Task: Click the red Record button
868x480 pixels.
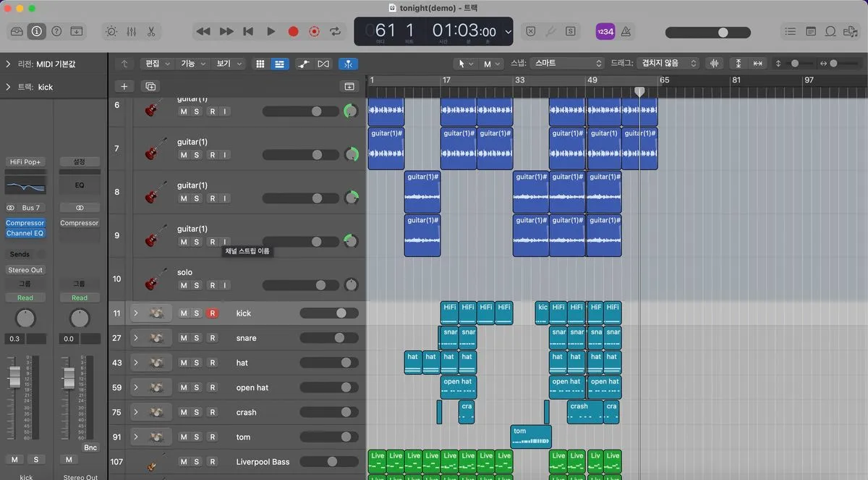Action: (293, 31)
